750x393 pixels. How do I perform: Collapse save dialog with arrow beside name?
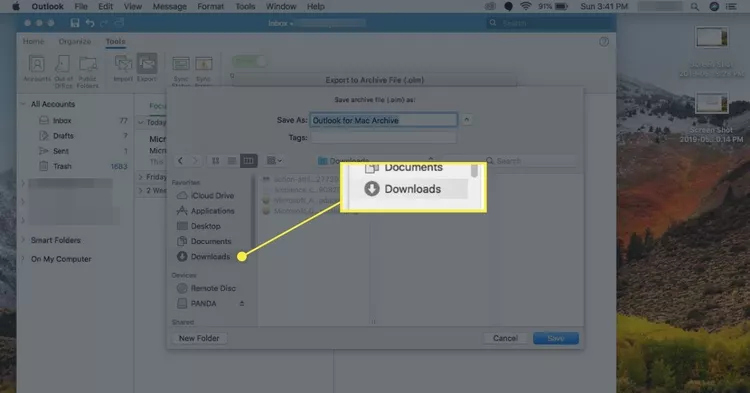(467, 120)
